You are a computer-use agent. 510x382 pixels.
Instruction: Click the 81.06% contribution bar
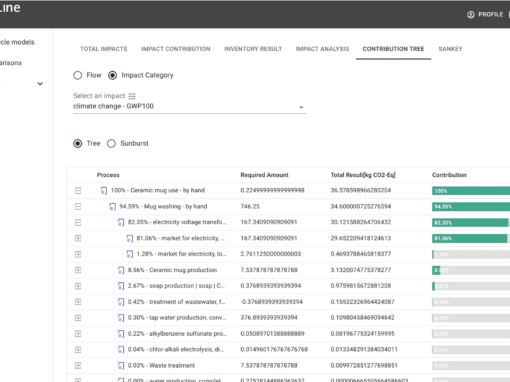click(x=471, y=238)
